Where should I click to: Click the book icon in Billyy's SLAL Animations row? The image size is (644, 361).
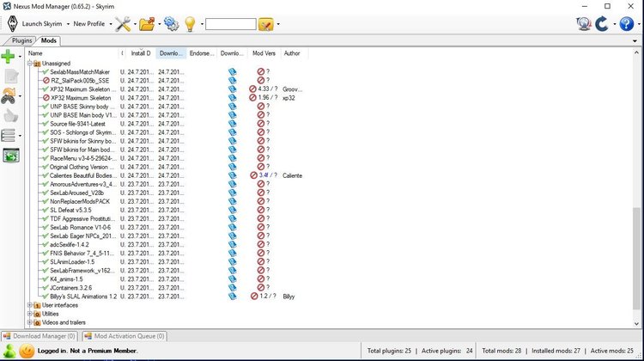[x=233, y=297]
